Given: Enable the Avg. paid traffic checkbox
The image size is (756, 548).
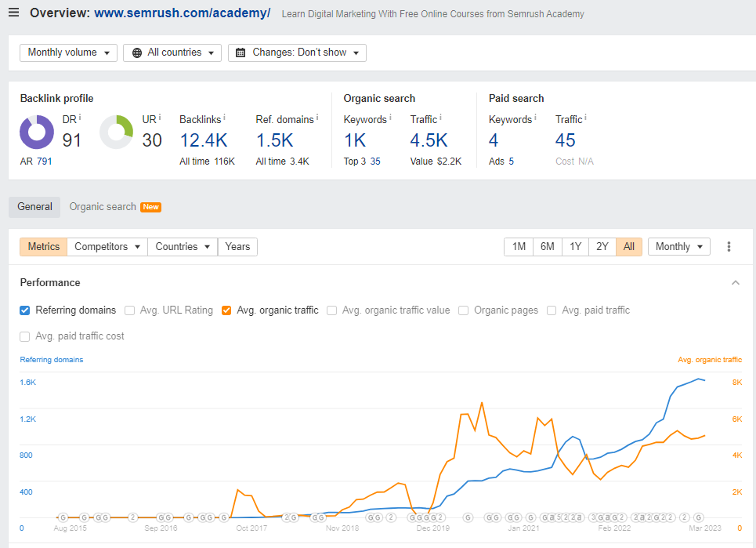Looking at the screenshot, I should (552, 310).
